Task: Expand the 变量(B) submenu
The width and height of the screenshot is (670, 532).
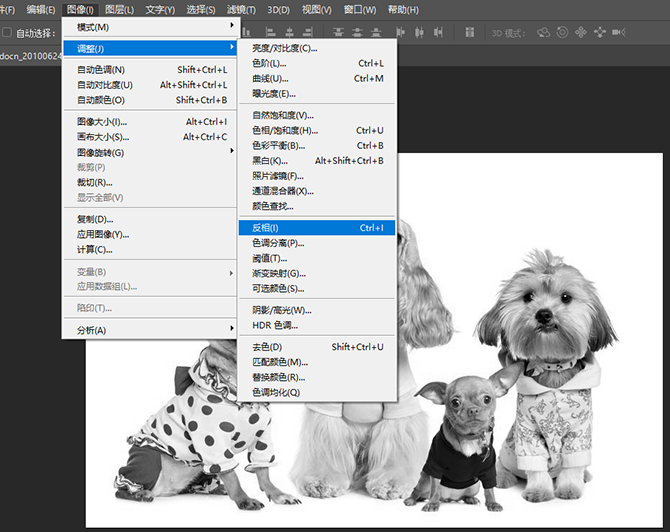Action: pos(150,272)
